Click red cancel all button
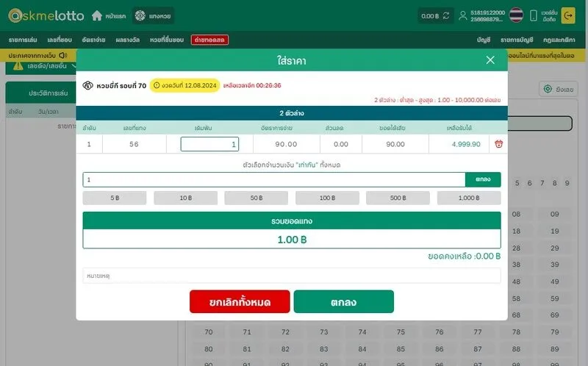Screen dimensions: 588x366 (x=240, y=301)
